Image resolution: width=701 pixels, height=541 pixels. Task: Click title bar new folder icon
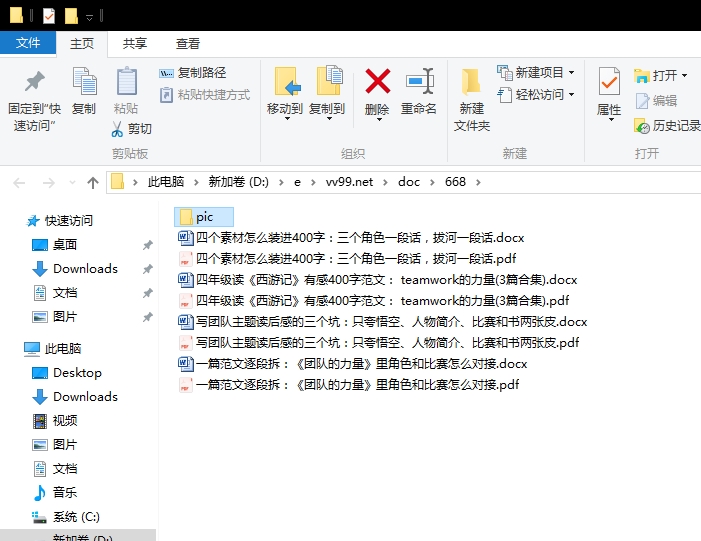coord(71,16)
